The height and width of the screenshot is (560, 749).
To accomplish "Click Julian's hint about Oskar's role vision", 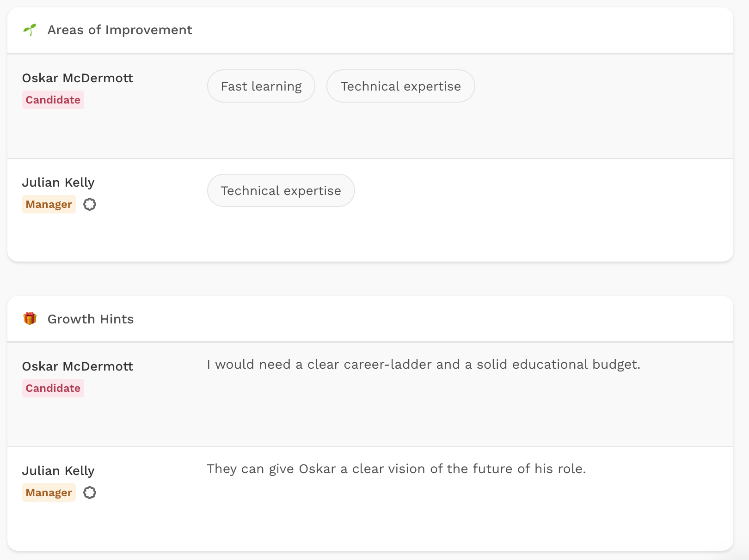I will click(396, 469).
